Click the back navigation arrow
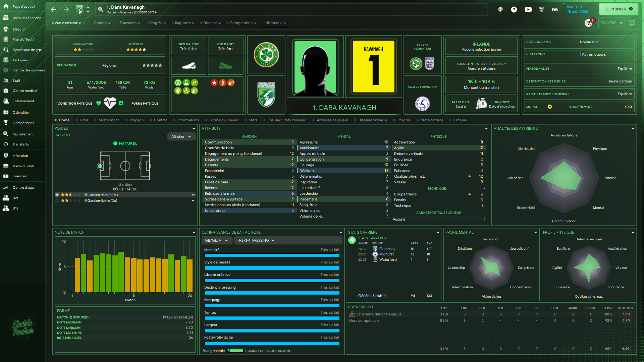Image resolution: width=644 pixels, height=362 pixels. (x=54, y=10)
